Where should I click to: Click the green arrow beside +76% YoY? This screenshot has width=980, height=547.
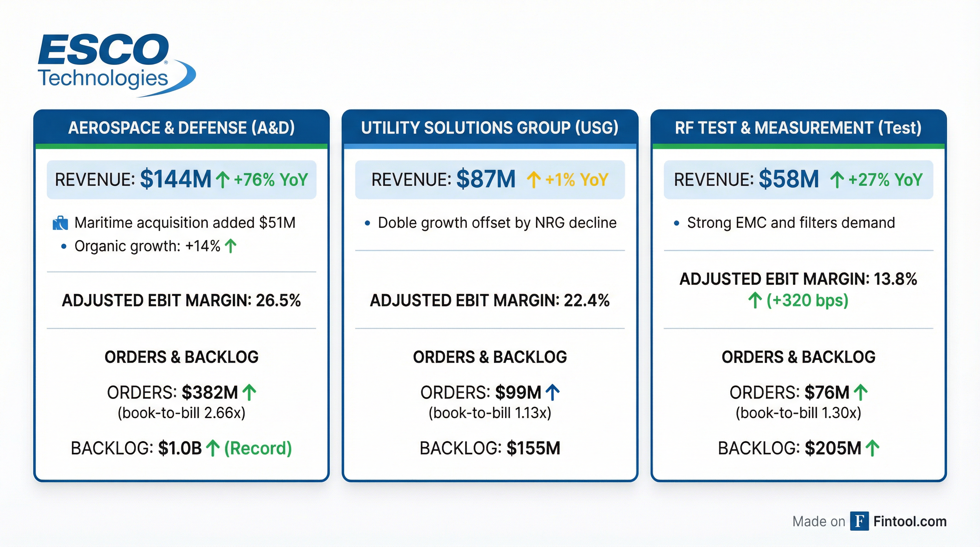223,179
